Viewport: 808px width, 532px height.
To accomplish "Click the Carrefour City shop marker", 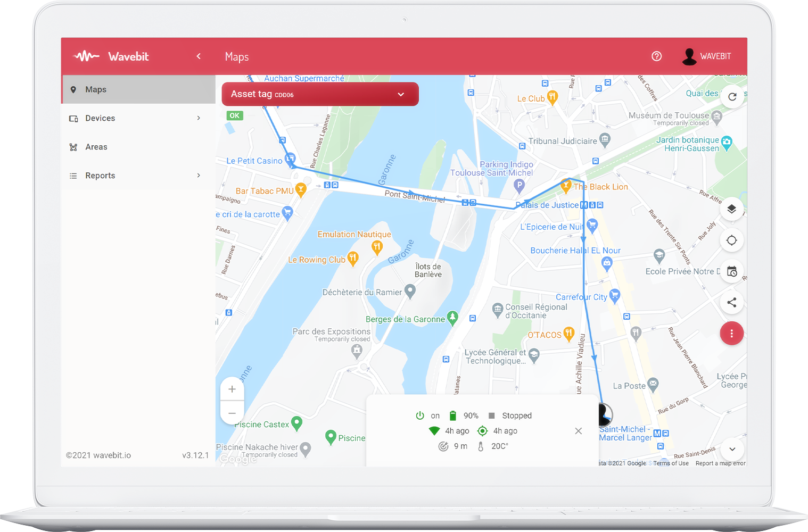I will point(615,296).
